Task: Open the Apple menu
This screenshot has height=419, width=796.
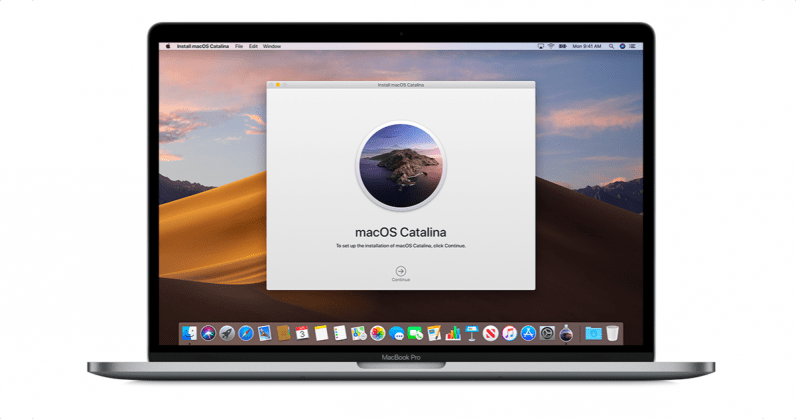Action: (168, 46)
